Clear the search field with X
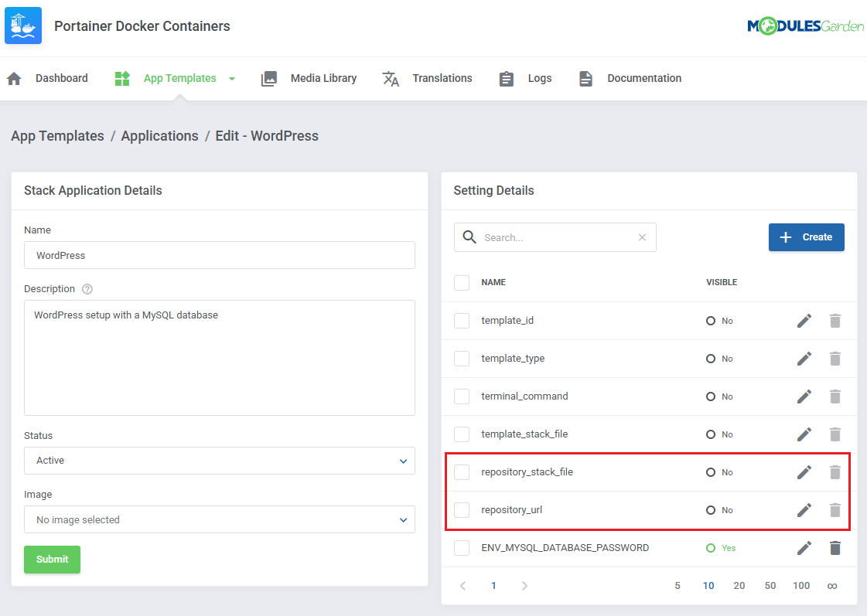Viewport: 867px width, 616px height. point(642,237)
